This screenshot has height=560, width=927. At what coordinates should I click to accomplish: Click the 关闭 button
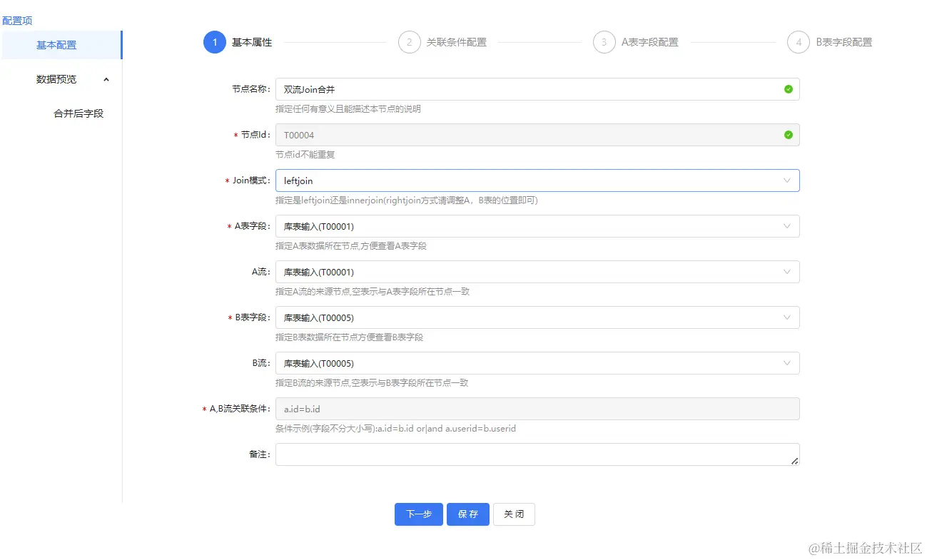click(x=514, y=514)
